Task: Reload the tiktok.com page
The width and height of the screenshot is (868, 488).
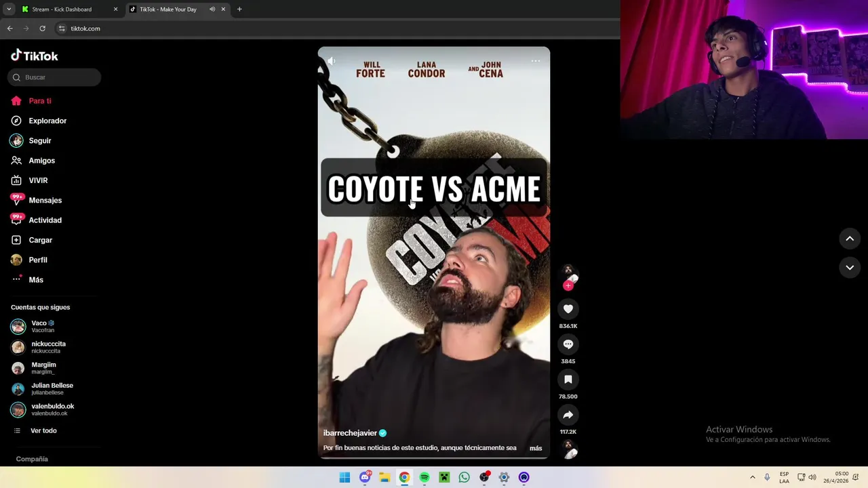Action: click(42, 28)
